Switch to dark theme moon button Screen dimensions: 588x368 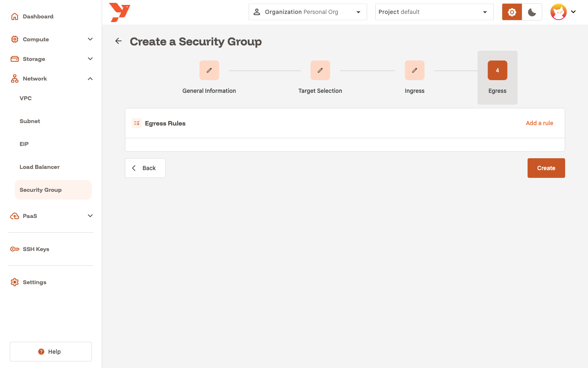click(x=532, y=12)
